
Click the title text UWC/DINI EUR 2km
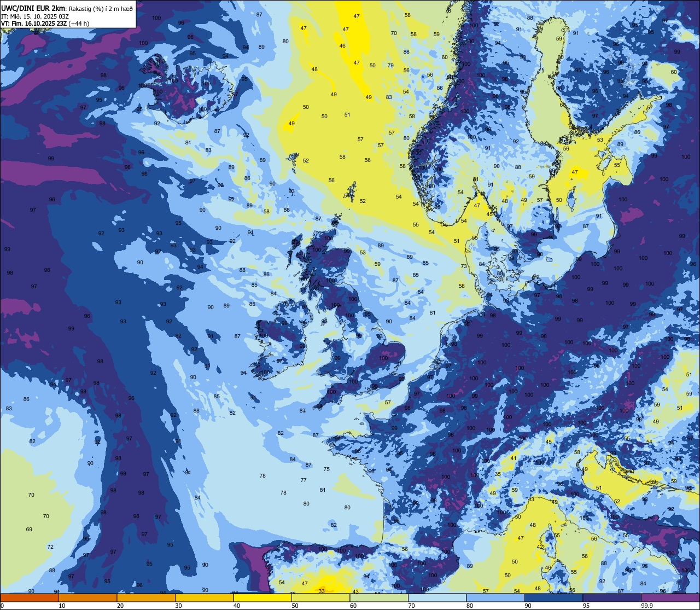click(33, 8)
